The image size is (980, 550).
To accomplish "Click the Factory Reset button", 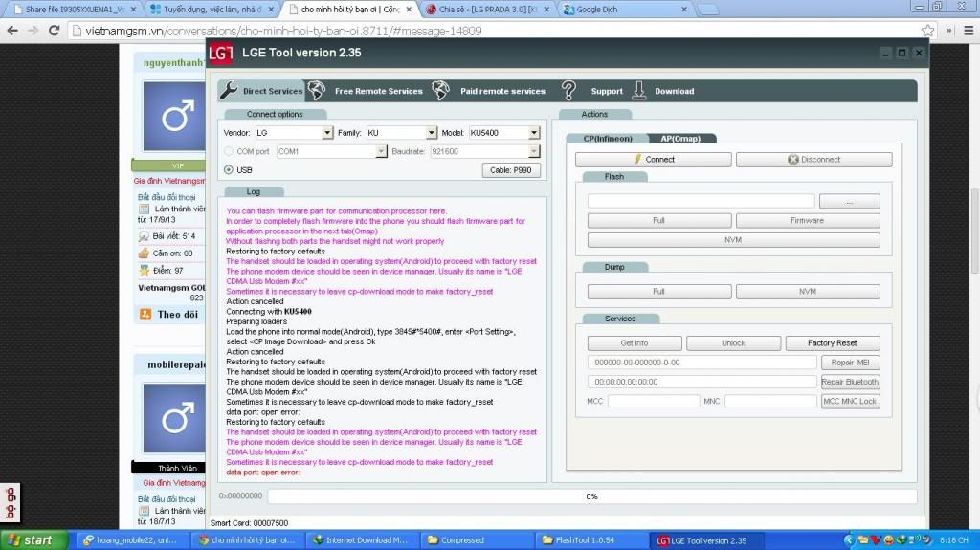I will [x=833, y=343].
